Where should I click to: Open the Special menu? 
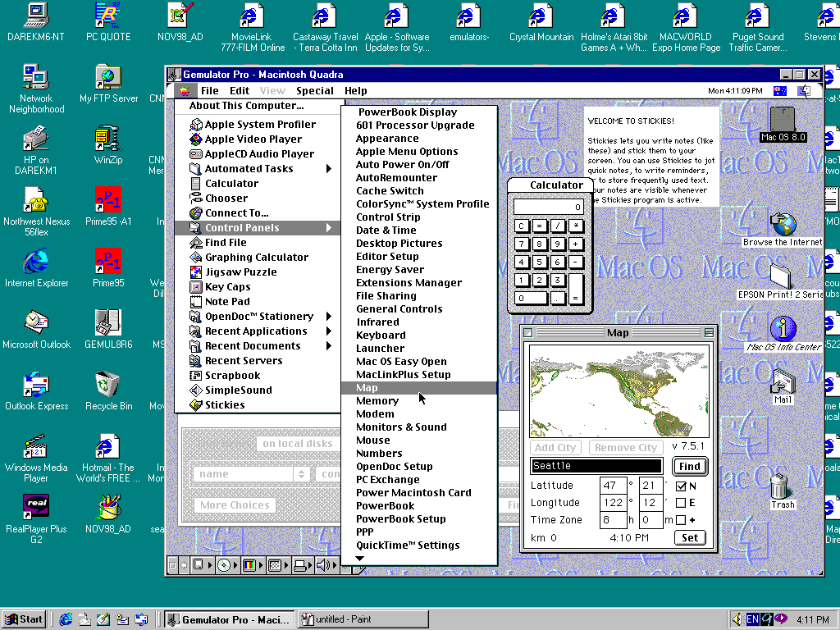315,90
